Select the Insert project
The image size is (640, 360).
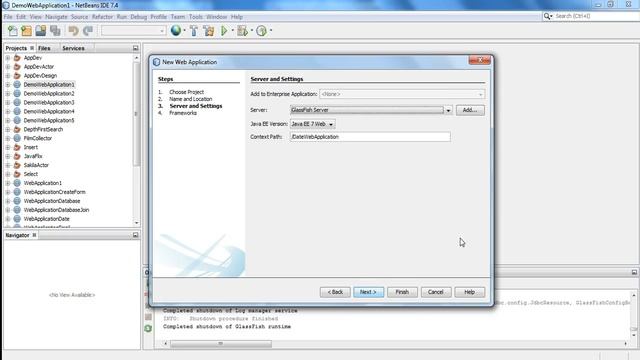tap(31, 147)
